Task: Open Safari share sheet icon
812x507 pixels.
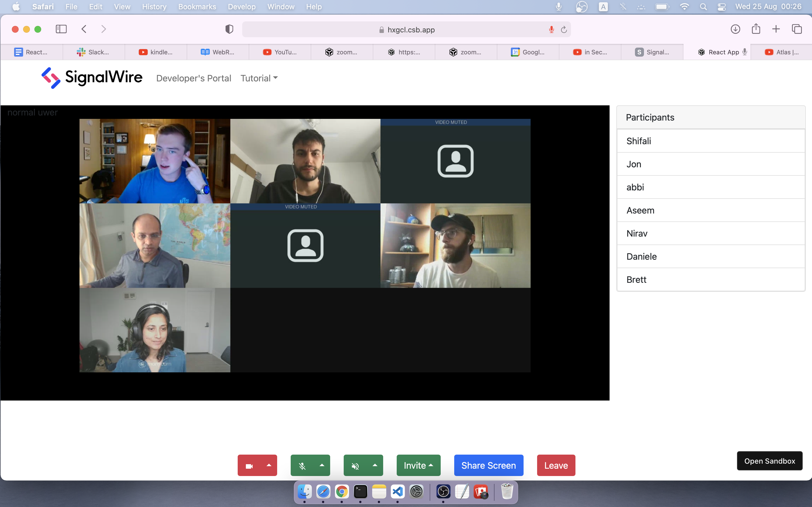Action: 756,29
